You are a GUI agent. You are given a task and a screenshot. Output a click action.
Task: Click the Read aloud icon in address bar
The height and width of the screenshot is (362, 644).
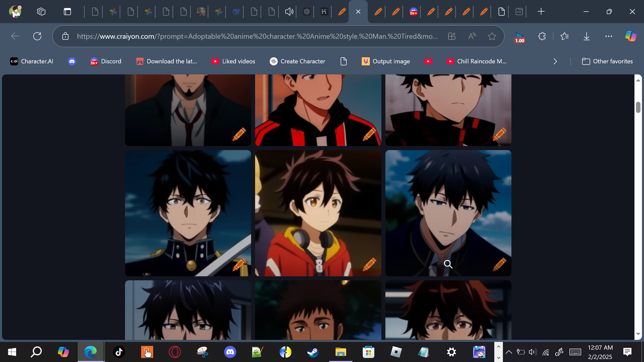tap(472, 36)
